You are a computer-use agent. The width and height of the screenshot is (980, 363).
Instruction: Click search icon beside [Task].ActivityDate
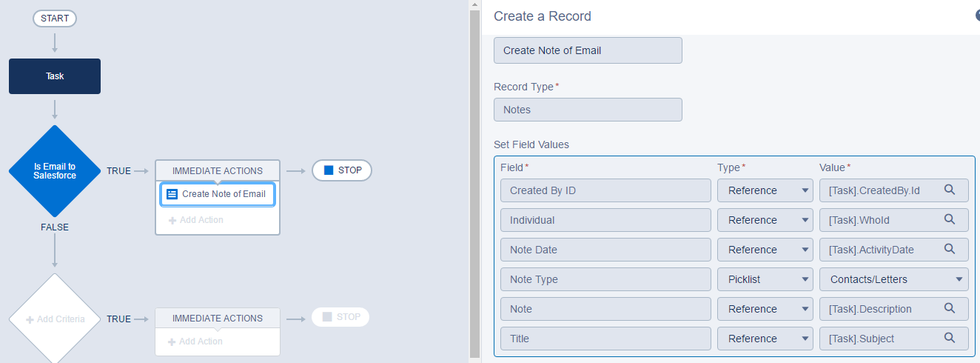[950, 250]
